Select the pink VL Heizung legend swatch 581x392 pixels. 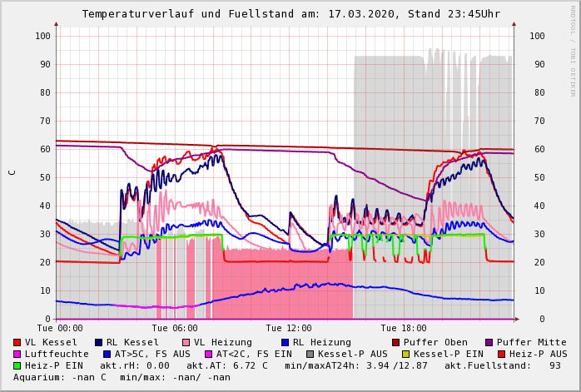[x=186, y=342]
